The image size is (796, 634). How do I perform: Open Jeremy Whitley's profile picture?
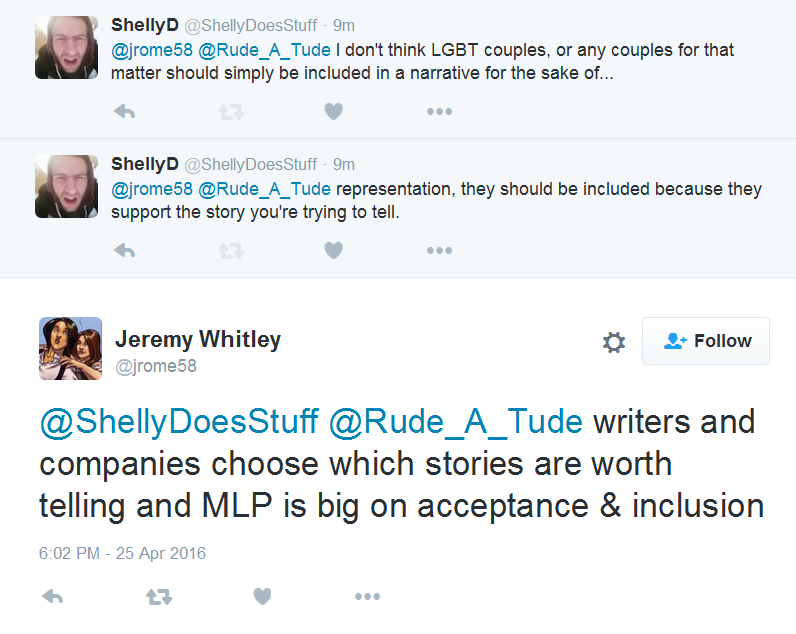tap(70, 348)
